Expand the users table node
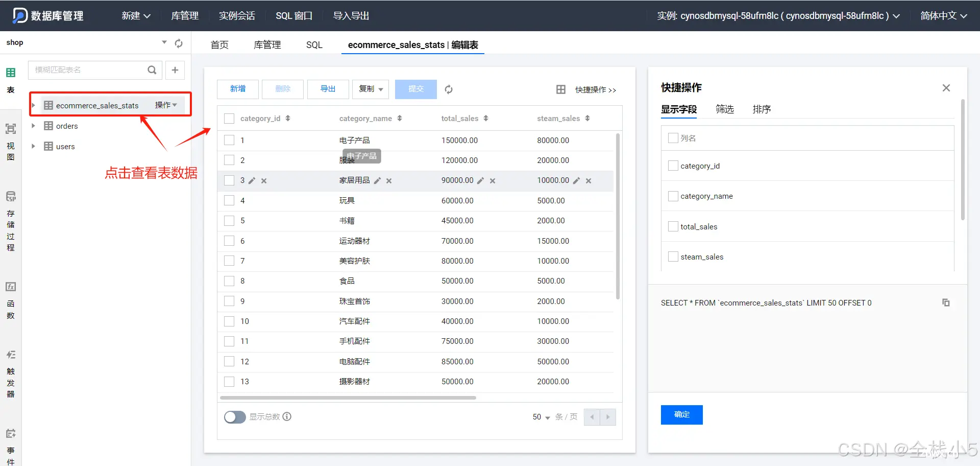The height and width of the screenshot is (466, 980). pos(33,146)
